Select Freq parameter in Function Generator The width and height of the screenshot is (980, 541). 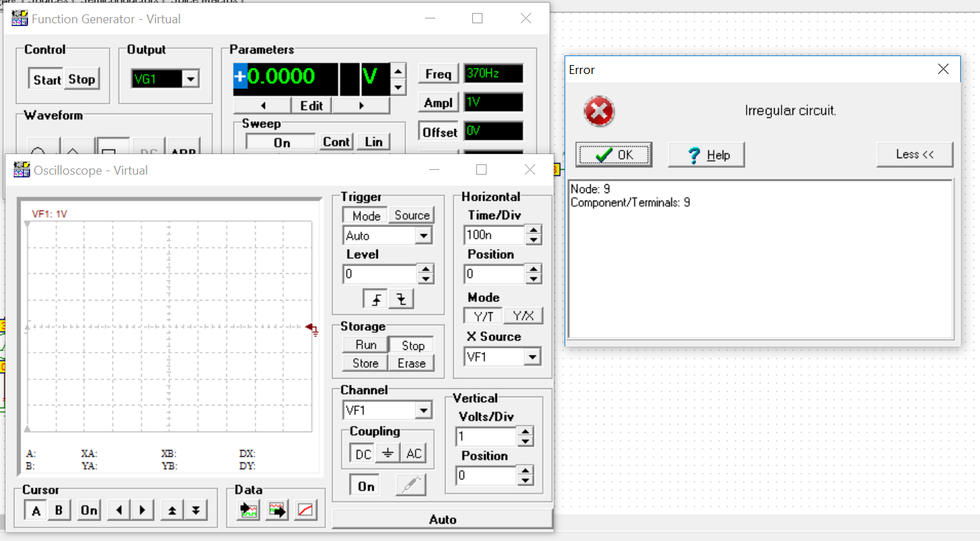click(438, 74)
